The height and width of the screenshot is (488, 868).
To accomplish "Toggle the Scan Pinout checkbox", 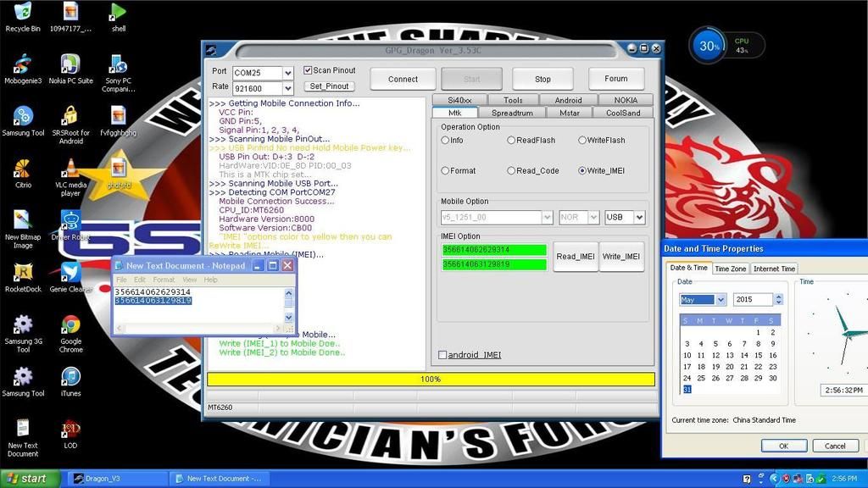I will pos(308,70).
